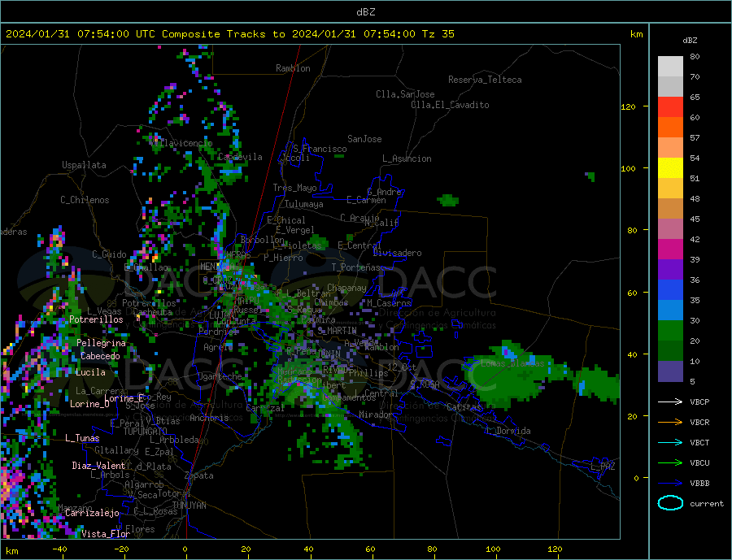
Task: Click the 'E_Carmen' map label
Action: 367,200
